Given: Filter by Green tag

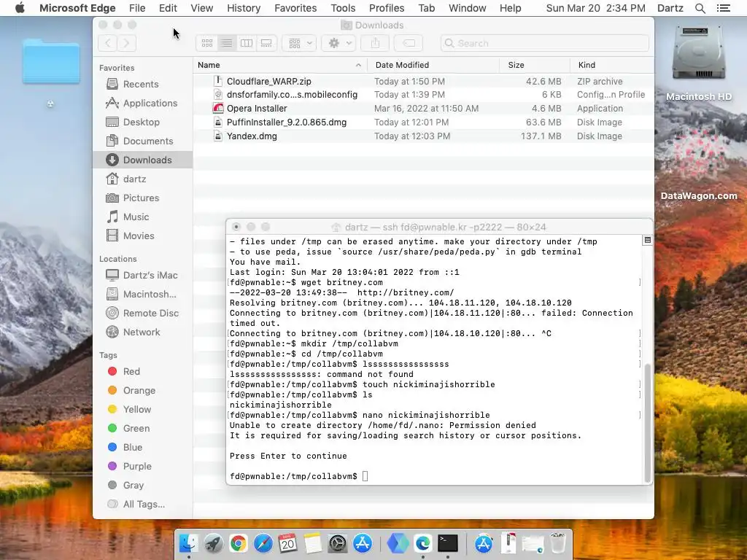Looking at the screenshot, I should tap(142, 429).
